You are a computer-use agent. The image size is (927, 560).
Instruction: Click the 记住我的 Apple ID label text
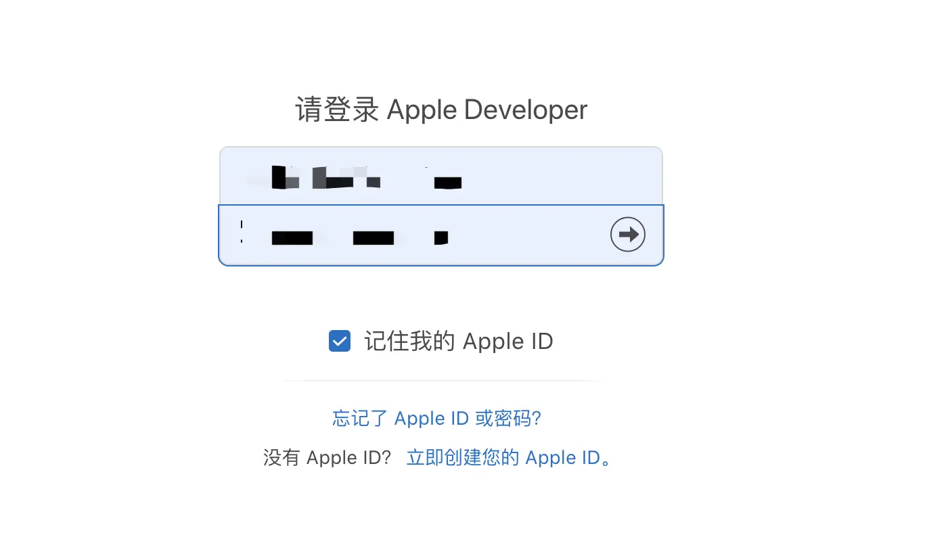click(x=459, y=341)
